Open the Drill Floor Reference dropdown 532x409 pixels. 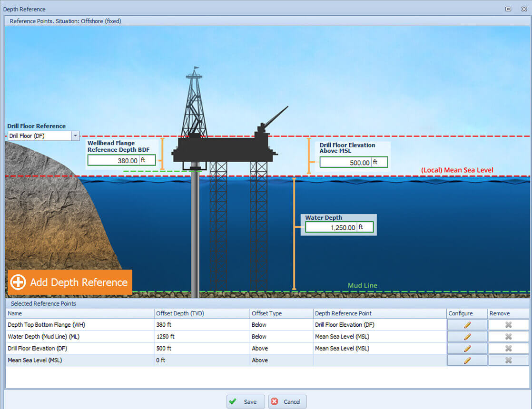[x=75, y=136]
